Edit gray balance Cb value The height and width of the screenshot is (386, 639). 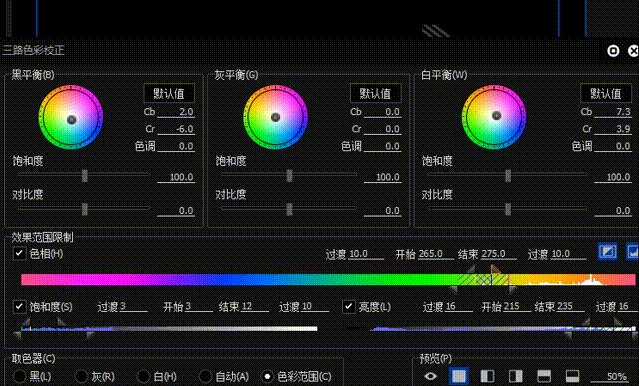click(x=382, y=112)
